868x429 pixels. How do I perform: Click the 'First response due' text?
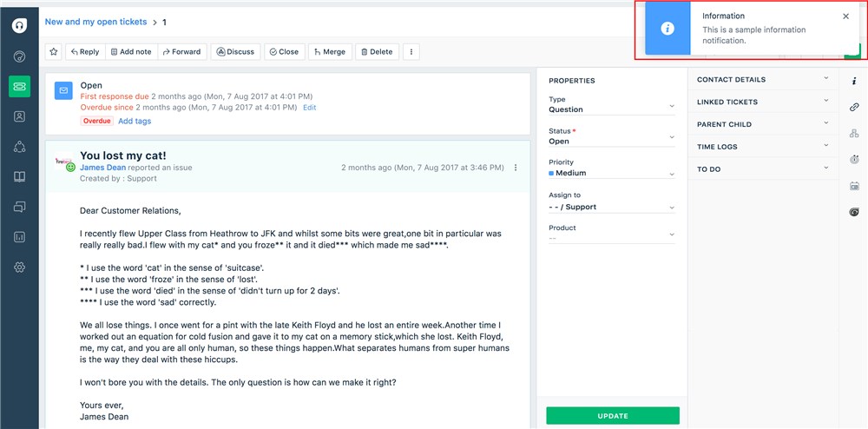pyautogui.click(x=115, y=96)
